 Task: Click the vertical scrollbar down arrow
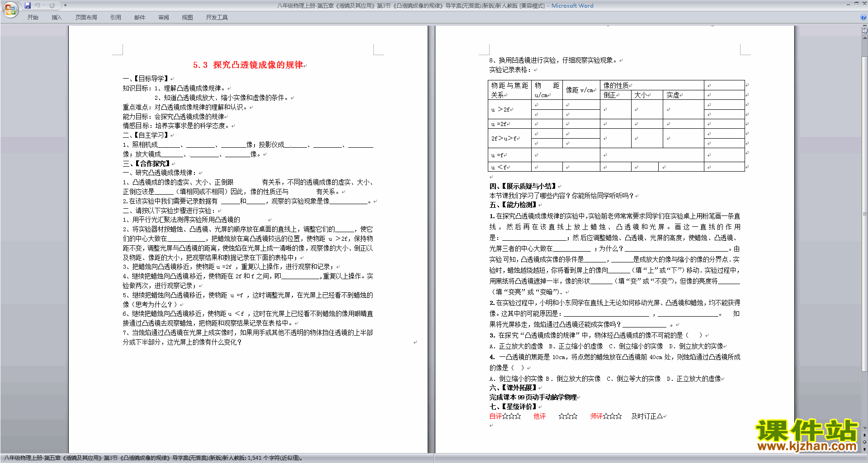click(x=865, y=428)
